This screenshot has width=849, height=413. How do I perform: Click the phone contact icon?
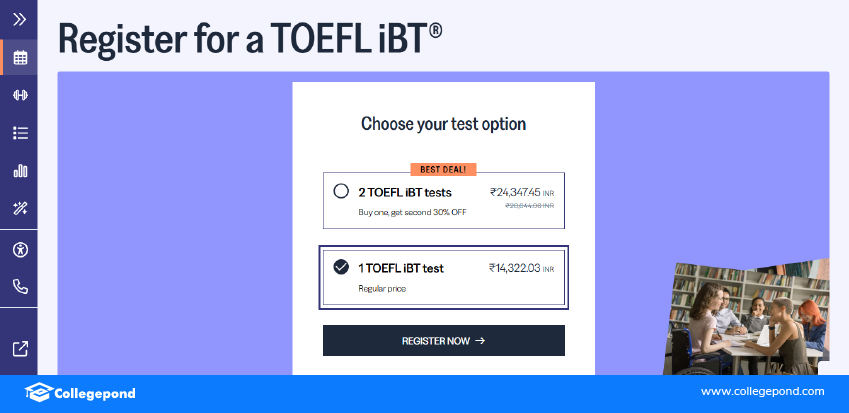pos(19,286)
